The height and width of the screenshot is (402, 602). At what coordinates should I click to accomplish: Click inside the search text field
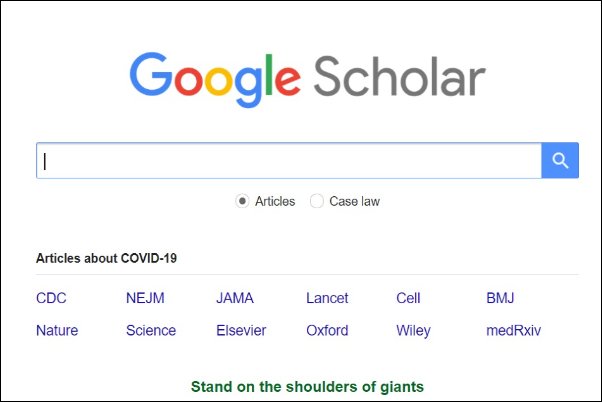click(x=288, y=161)
